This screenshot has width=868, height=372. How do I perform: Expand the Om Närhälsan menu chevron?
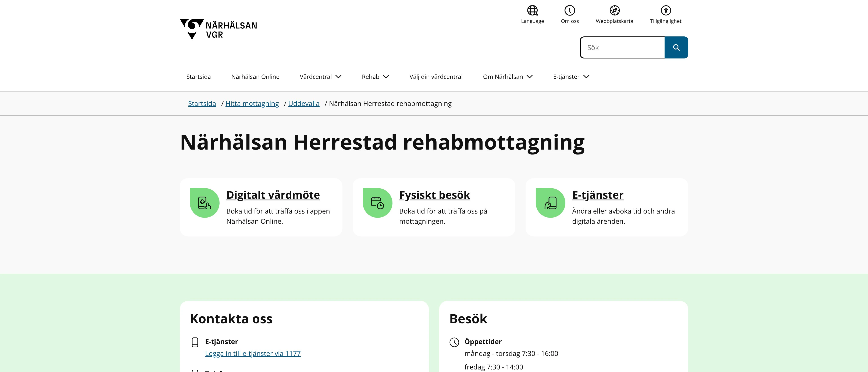point(530,76)
